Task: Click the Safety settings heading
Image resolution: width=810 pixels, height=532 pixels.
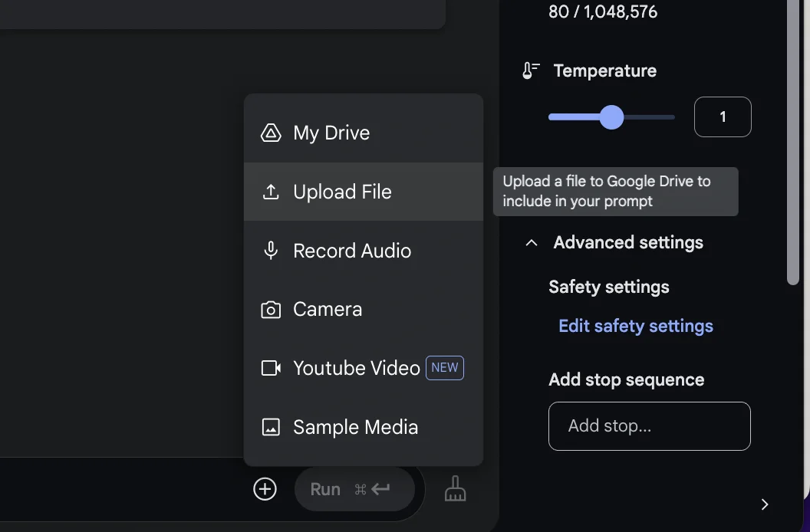Action: click(x=609, y=287)
